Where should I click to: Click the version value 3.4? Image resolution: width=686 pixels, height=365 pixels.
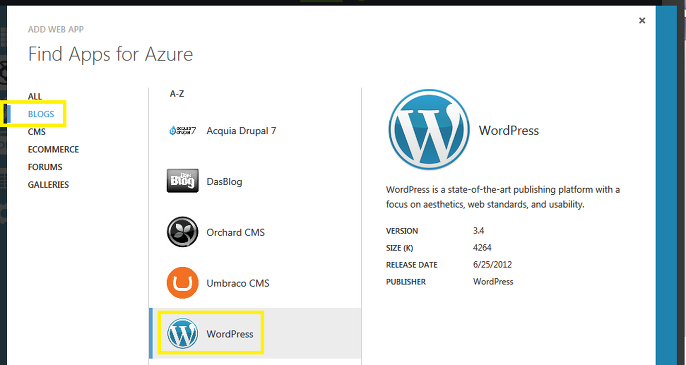(x=478, y=231)
